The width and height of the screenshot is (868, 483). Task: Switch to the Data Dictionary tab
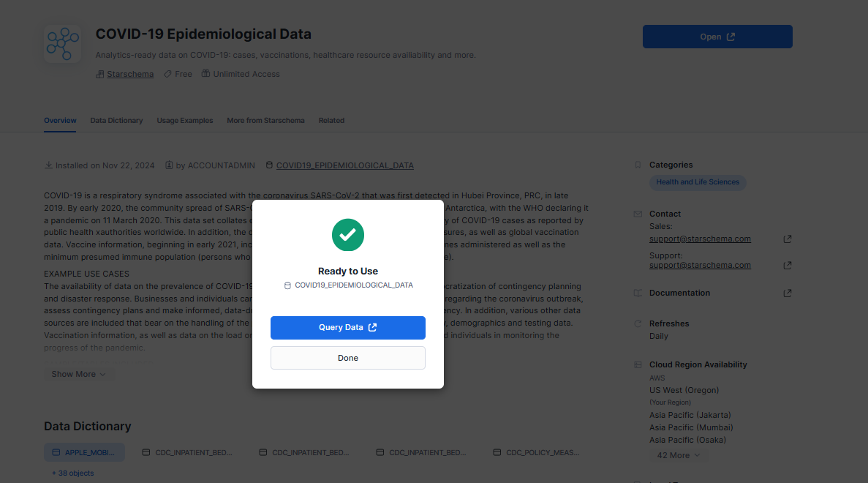(116, 121)
